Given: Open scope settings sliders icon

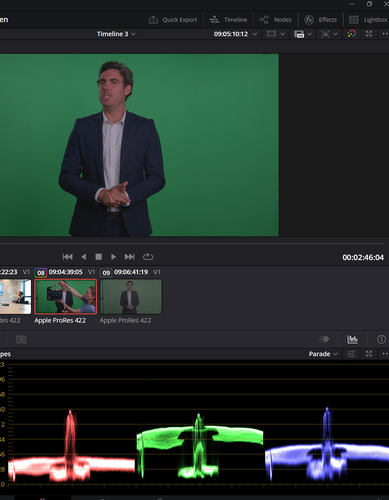Looking at the screenshot, I should 351,354.
